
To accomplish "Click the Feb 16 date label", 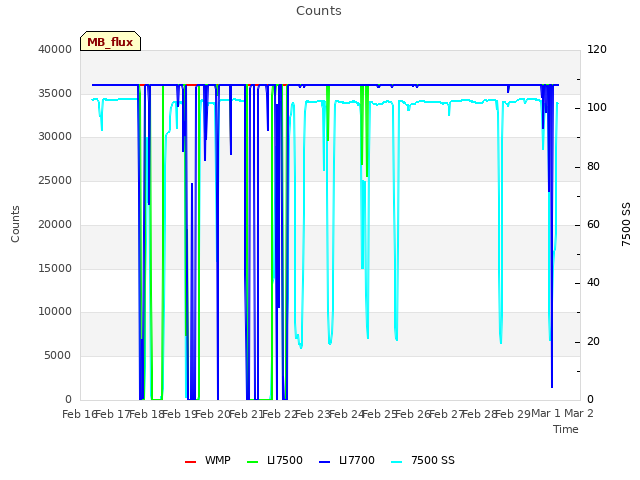I will coord(78,414).
